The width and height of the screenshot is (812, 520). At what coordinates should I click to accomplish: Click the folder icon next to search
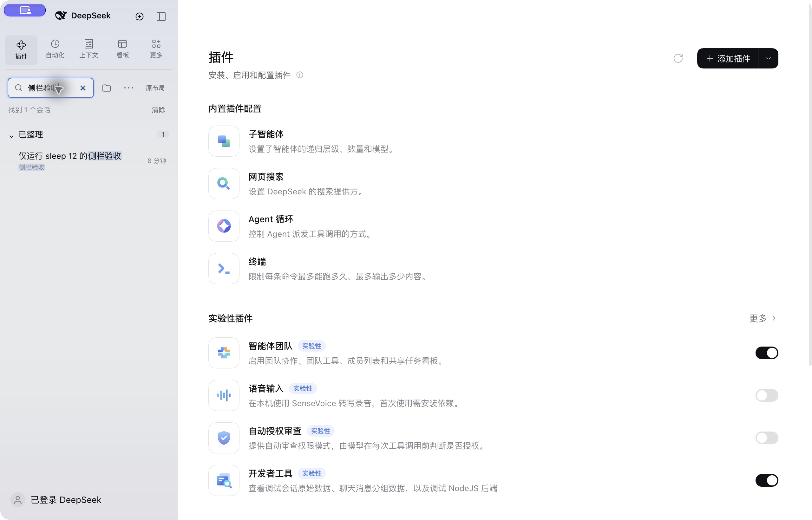point(107,88)
